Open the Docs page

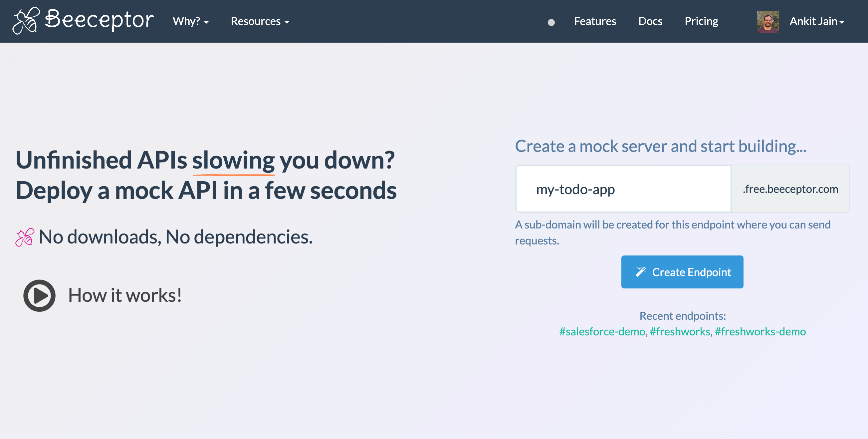650,21
